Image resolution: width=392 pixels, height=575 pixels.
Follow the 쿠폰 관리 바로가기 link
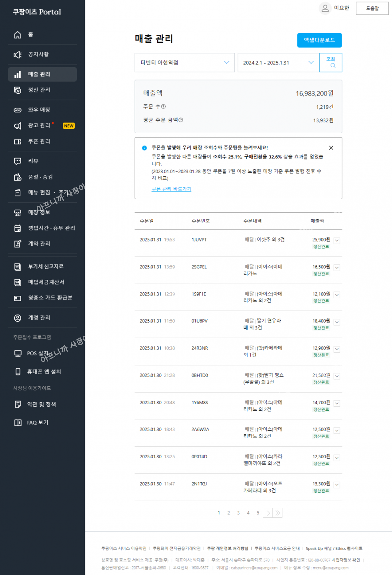[x=171, y=189]
